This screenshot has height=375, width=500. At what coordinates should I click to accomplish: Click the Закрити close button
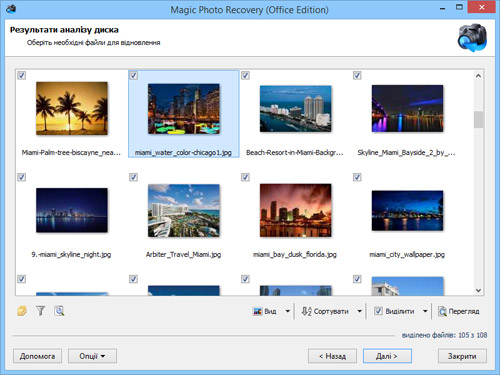pyautogui.click(x=462, y=356)
